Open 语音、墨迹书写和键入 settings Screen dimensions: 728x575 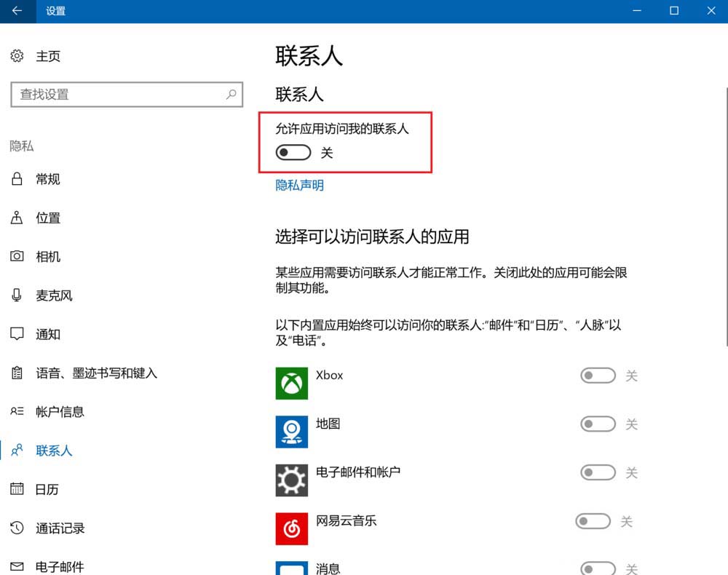coord(96,373)
